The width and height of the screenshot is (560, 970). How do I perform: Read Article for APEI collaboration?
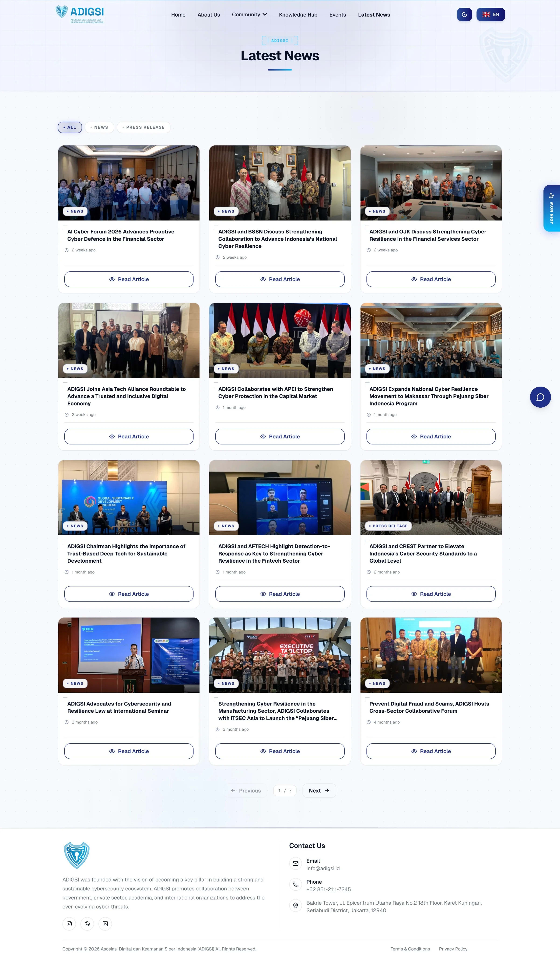[280, 436]
